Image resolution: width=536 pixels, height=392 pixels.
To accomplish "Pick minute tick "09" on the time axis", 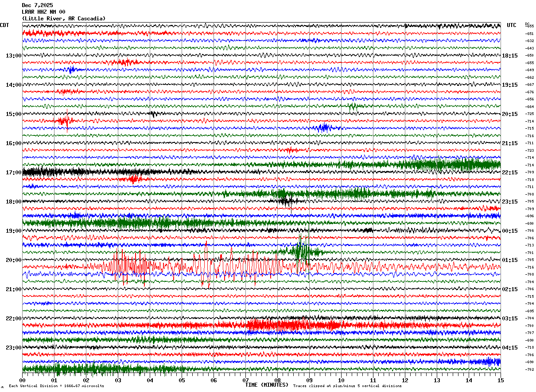I will click(309, 380).
